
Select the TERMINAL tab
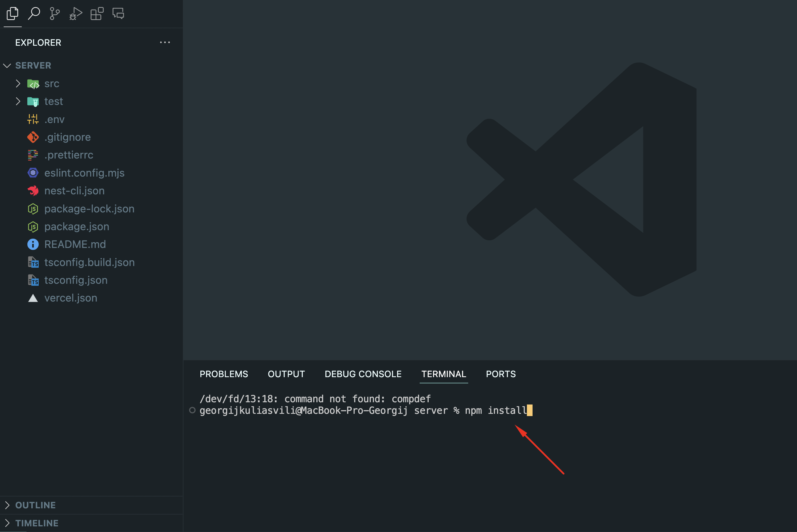tap(444, 374)
